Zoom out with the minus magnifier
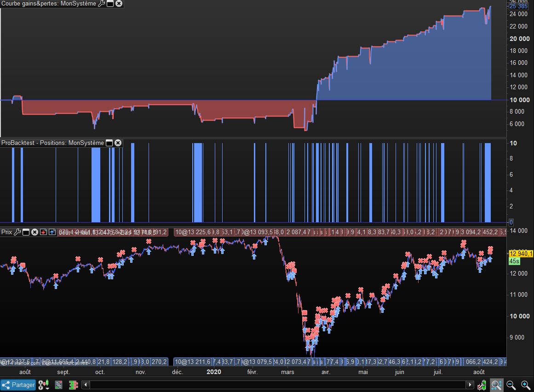The height and width of the screenshot is (392, 534). point(511,385)
